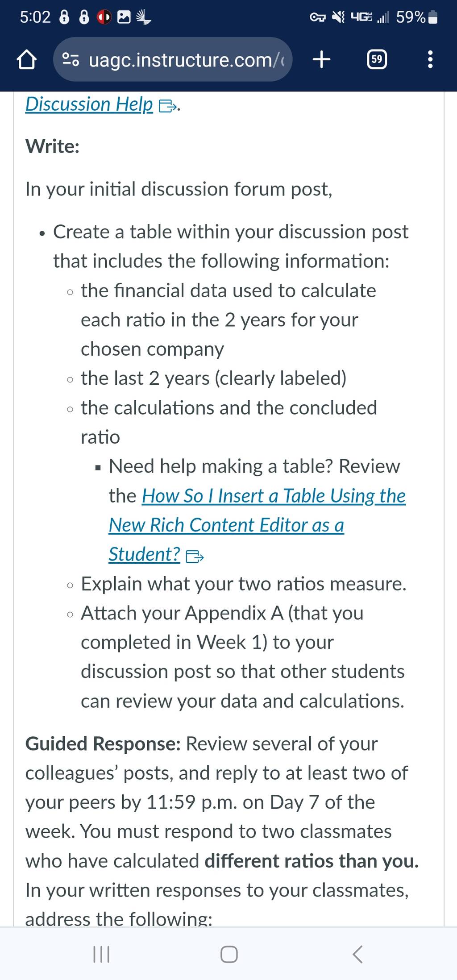The image size is (457, 980).
Task: Tap Android home navigation button
Action: click(229, 954)
